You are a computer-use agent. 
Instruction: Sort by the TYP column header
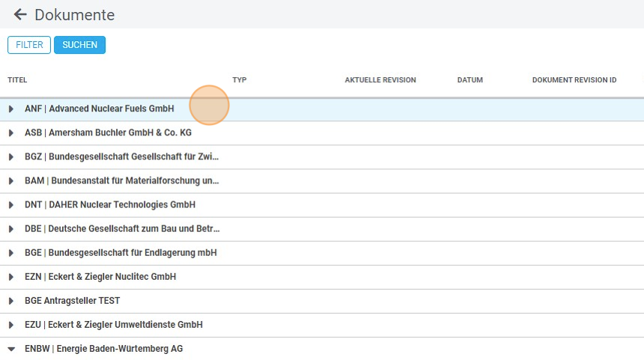coord(240,79)
